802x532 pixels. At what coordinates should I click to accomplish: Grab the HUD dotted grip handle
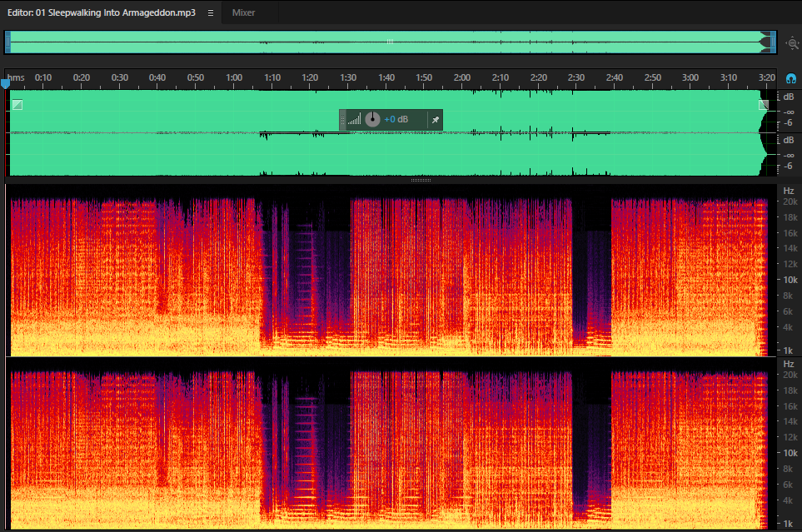(x=342, y=120)
